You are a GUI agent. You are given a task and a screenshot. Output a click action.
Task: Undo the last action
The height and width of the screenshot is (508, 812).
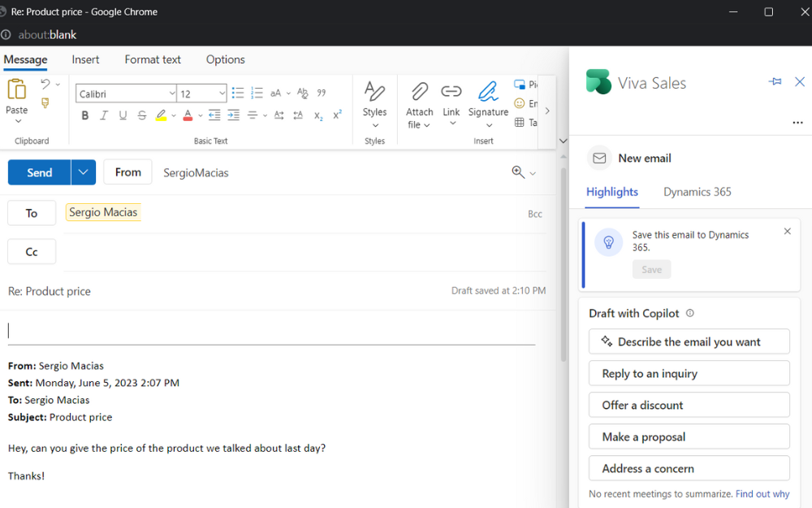point(45,84)
